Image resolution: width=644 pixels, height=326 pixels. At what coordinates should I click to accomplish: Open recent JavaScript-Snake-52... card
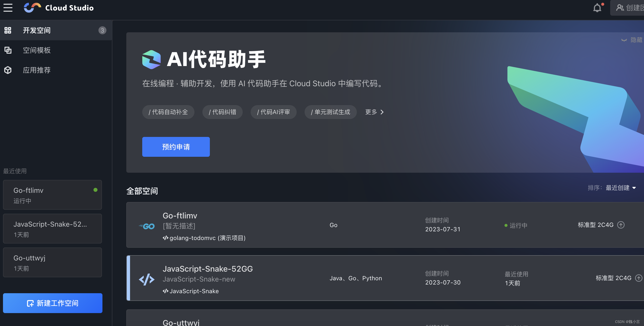(52, 229)
